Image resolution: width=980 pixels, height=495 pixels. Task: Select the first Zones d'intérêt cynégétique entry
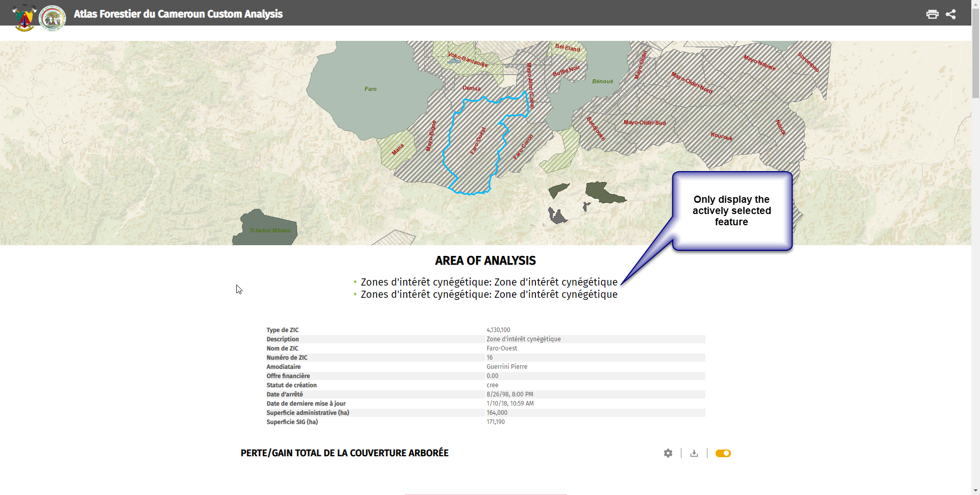pos(488,281)
